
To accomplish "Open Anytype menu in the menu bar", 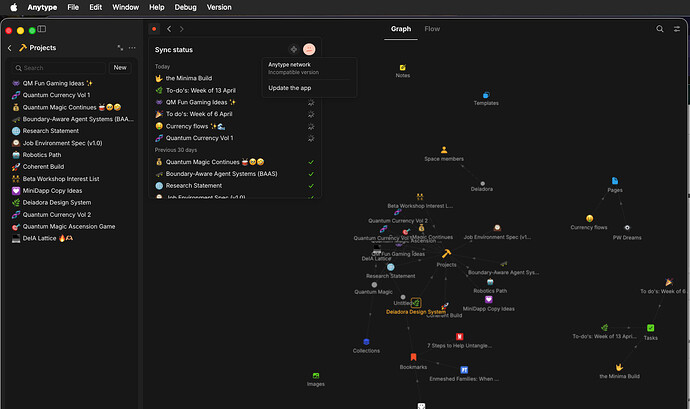I will pyautogui.click(x=42, y=7).
